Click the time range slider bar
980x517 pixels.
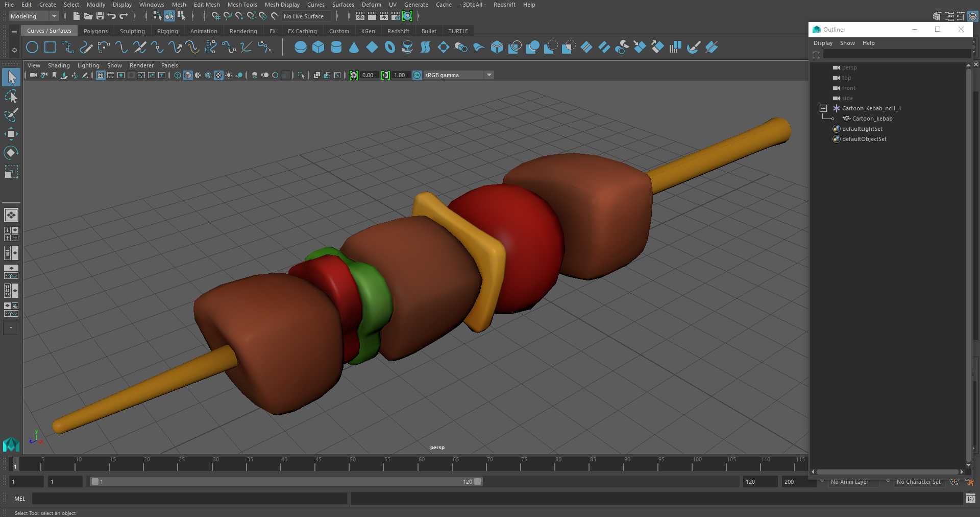pos(286,482)
